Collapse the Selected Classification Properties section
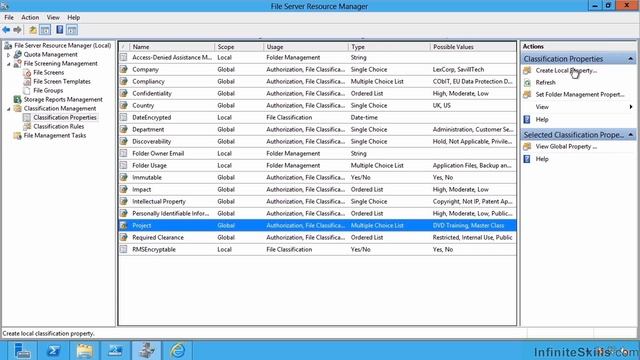The image size is (640, 360). pyautogui.click(x=631, y=135)
